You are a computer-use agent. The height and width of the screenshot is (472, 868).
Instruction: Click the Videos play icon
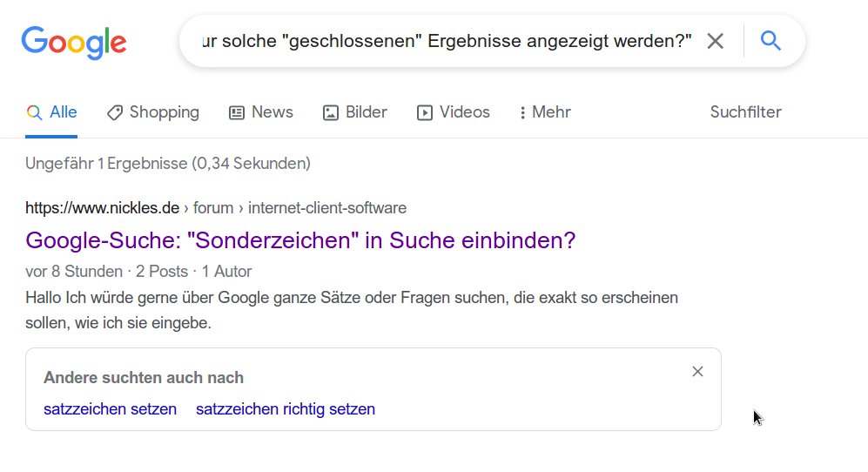tap(425, 112)
